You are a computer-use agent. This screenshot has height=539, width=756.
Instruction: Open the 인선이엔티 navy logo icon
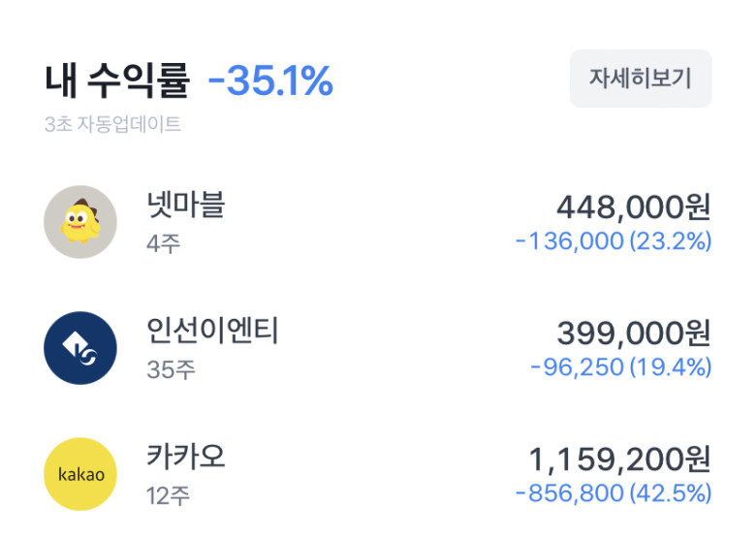click(x=80, y=348)
